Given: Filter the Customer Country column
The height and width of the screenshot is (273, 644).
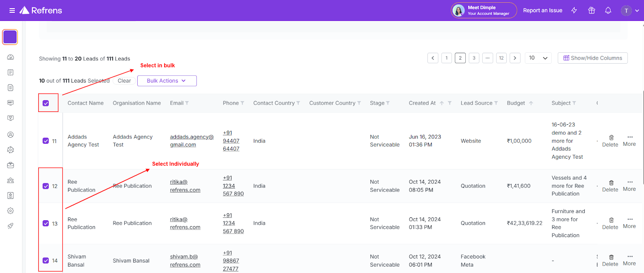Looking at the screenshot, I should (359, 103).
